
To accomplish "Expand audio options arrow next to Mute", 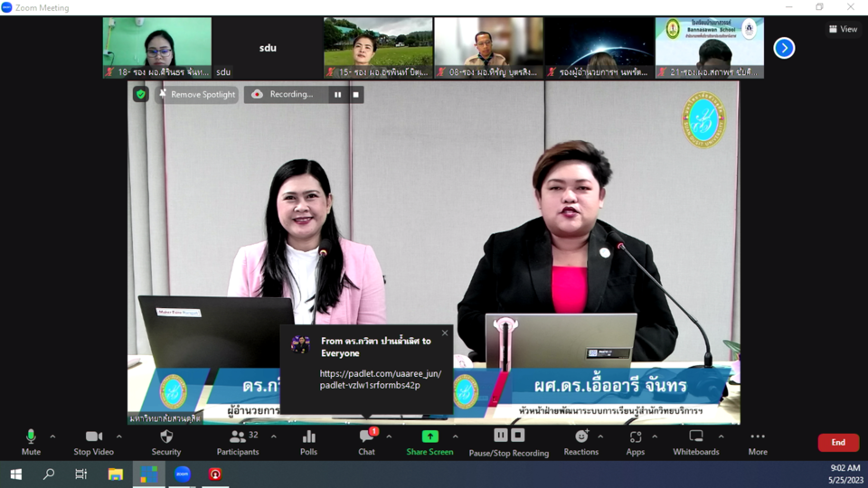I will click(x=52, y=436).
